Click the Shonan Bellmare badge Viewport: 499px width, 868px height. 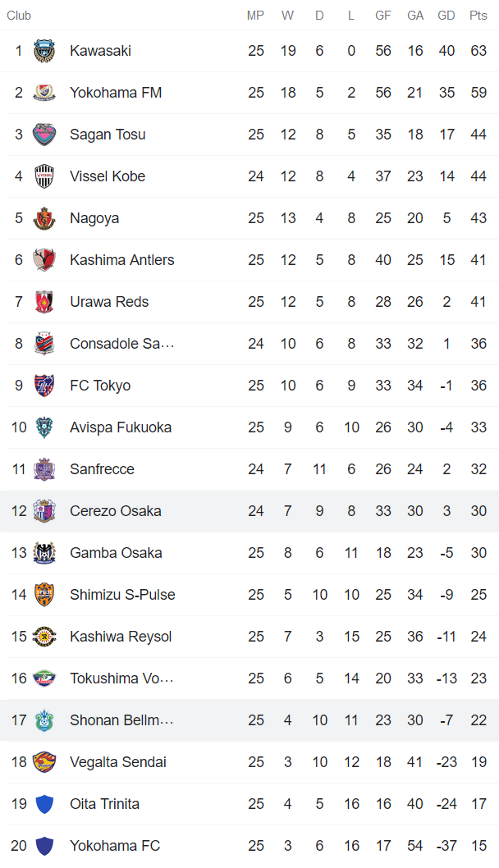click(x=45, y=720)
